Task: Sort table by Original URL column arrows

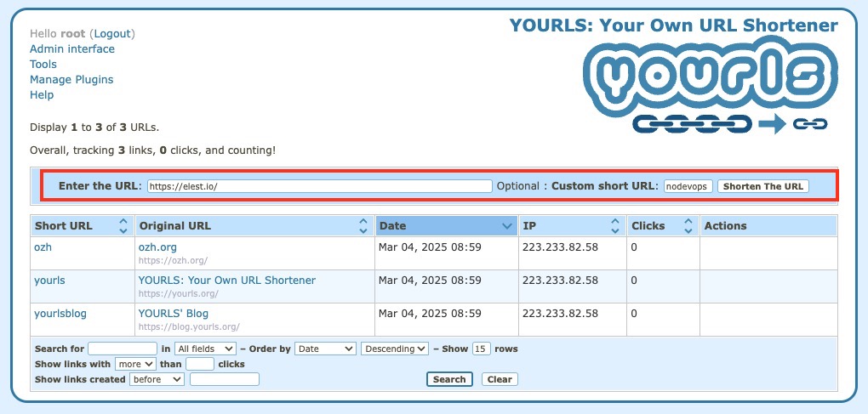Action: [x=363, y=225]
